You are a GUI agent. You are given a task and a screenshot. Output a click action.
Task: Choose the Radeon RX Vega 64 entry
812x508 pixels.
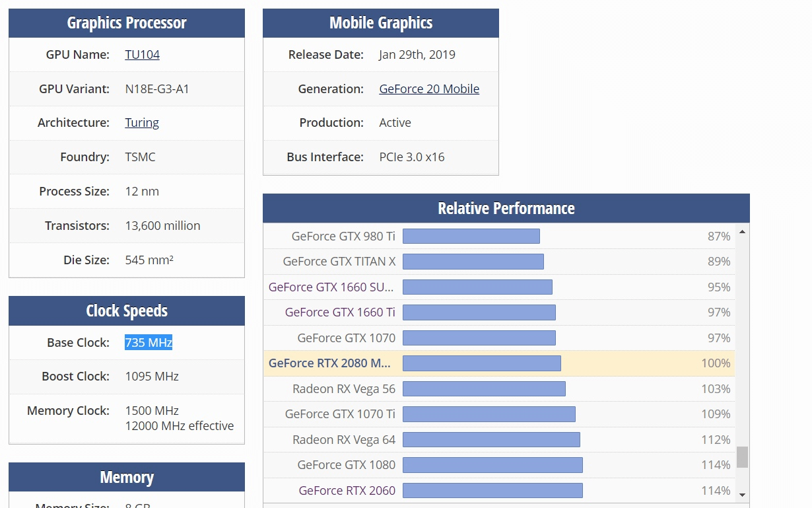344,440
